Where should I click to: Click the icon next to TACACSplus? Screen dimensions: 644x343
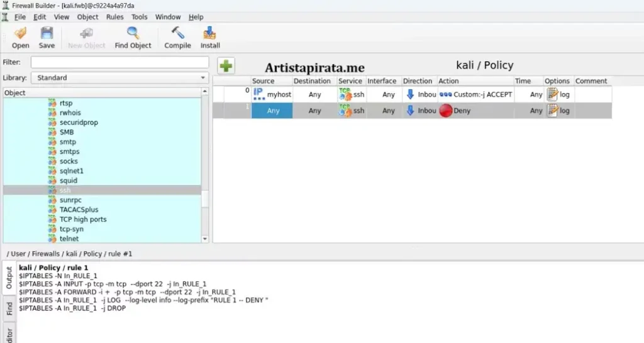[52, 210]
